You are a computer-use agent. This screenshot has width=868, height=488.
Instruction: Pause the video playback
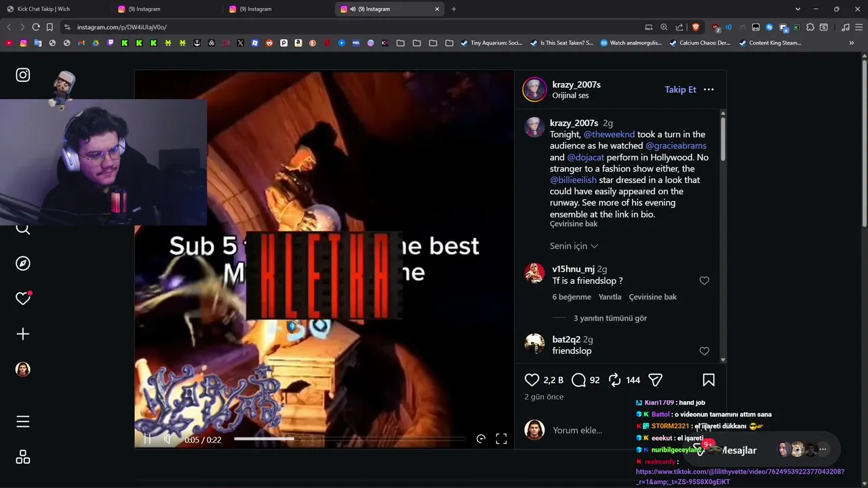(147, 439)
